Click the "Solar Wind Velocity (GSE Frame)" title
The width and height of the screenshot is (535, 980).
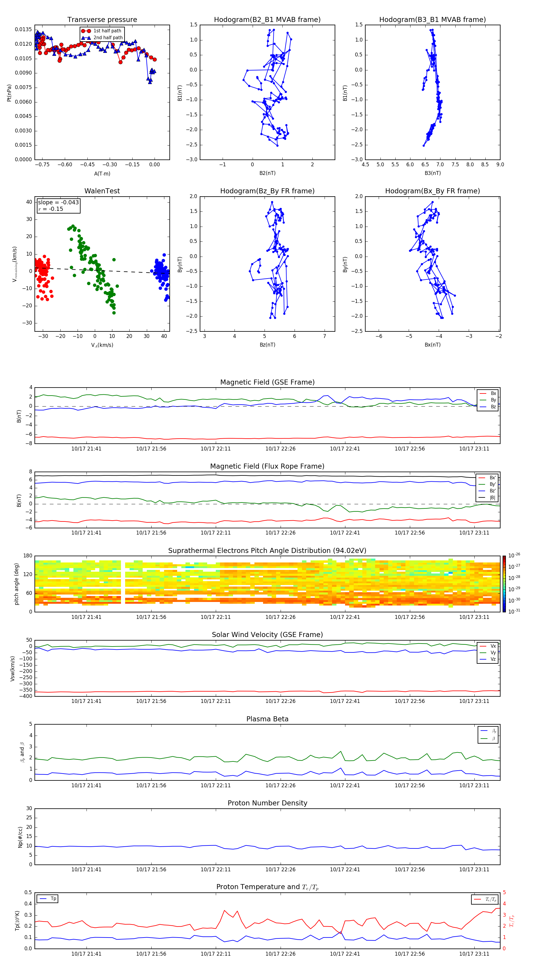[x=267, y=635]
